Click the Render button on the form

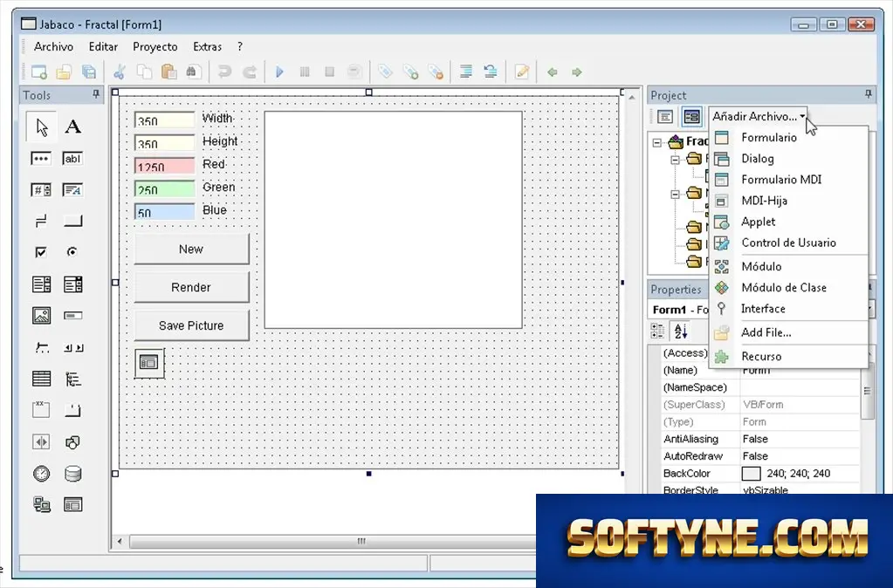coord(191,287)
